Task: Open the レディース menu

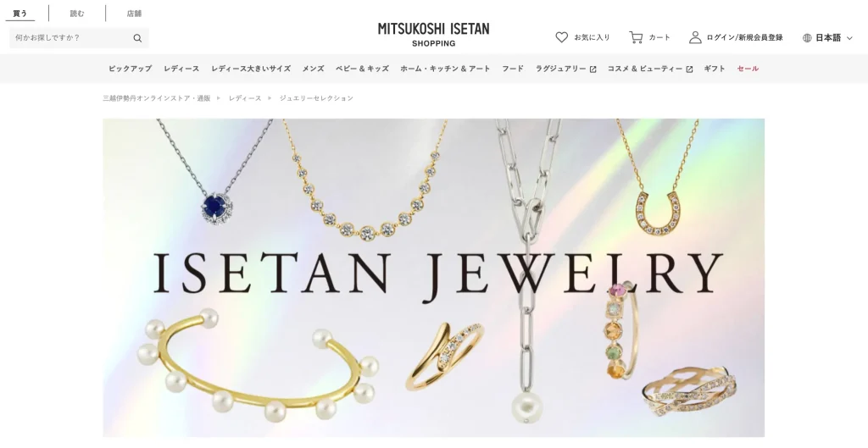Action: click(x=181, y=69)
